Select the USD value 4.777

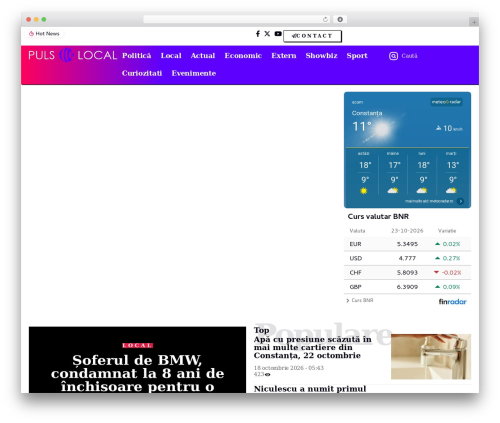point(407,258)
